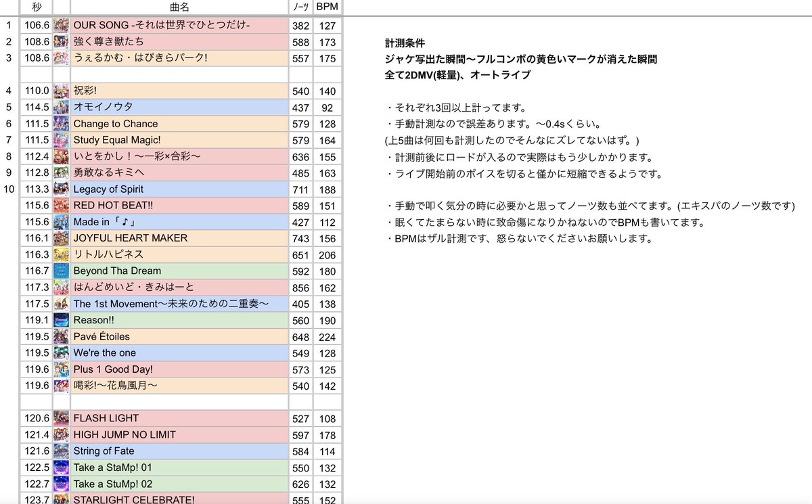Image resolution: width=812 pixels, height=504 pixels.
Task: Select the cell '勇敢なるキミへ'
Action: pos(179,173)
